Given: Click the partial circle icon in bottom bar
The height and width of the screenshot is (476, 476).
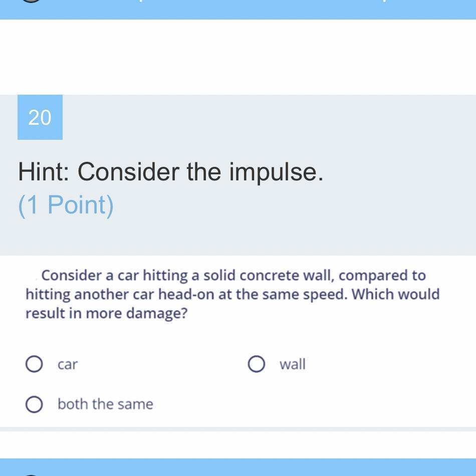Looking at the screenshot, I should tap(31, 473).
